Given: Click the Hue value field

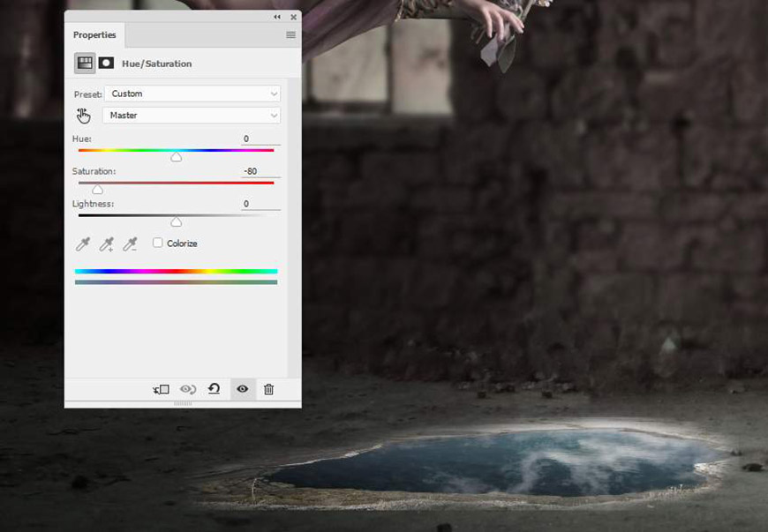Looking at the screenshot, I should pos(260,139).
